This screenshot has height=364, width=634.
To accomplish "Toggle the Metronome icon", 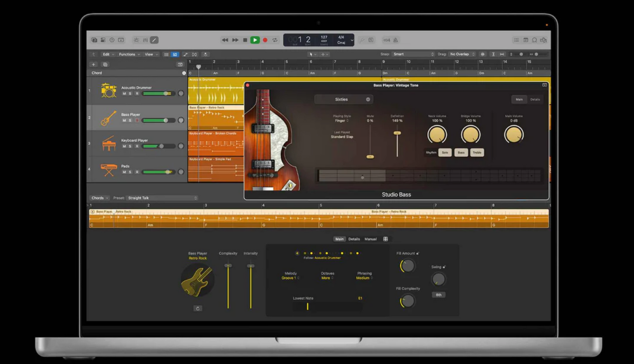I will click(395, 39).
